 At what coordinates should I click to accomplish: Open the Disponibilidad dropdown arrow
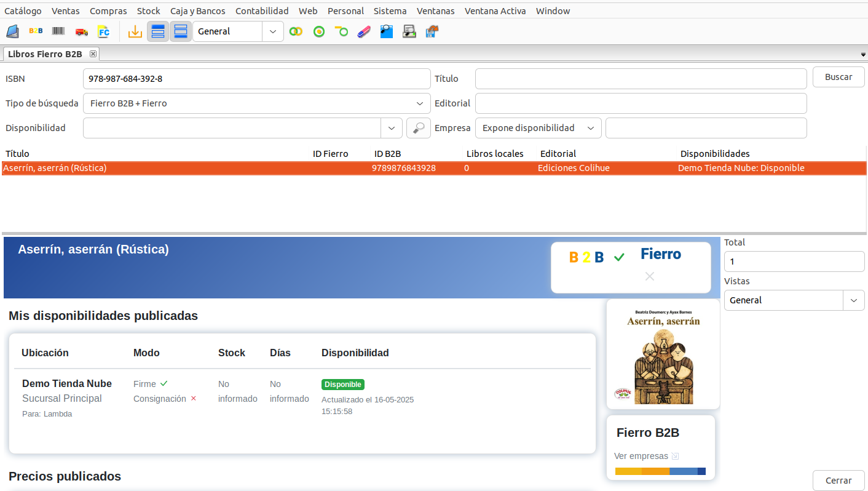tap(392, 128)
